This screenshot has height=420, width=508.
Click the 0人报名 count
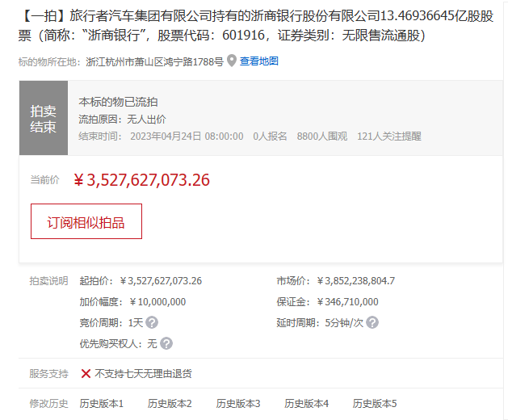tap(270, 136)
